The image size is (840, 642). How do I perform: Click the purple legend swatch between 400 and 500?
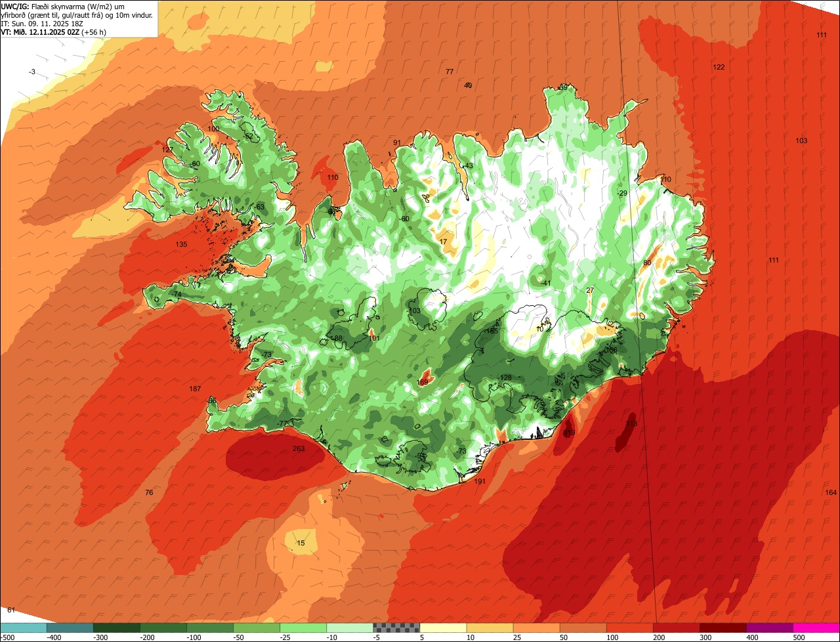pyautogui.click(x=770, y=628)
